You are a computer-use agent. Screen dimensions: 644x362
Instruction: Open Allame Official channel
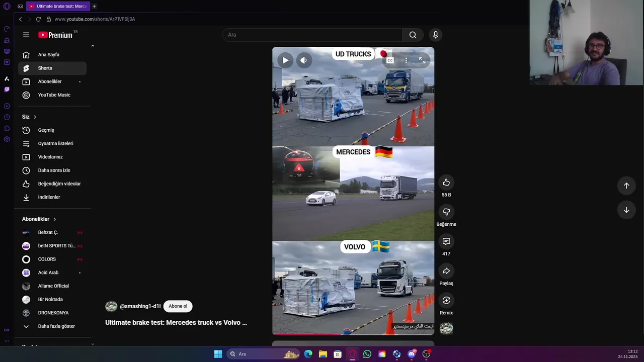(x=52, y=286)
